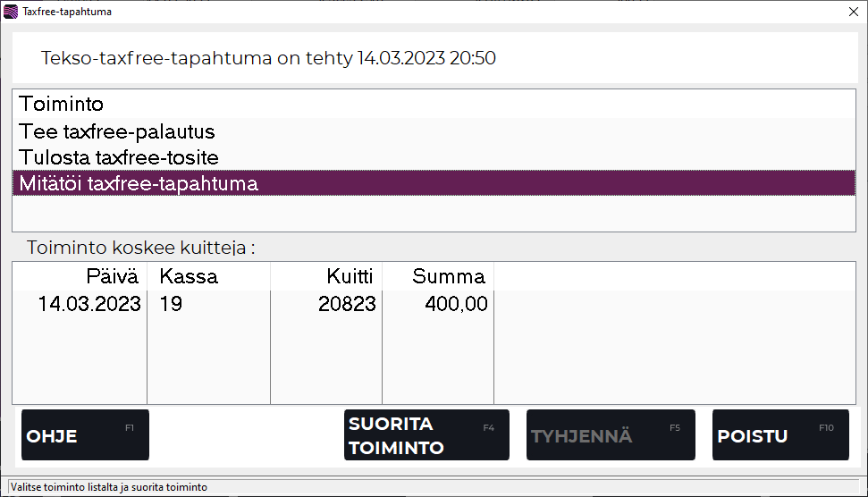
Task: Select 'Tee taxfree-palautus' from the list
Action: click(x=117, y=131)
